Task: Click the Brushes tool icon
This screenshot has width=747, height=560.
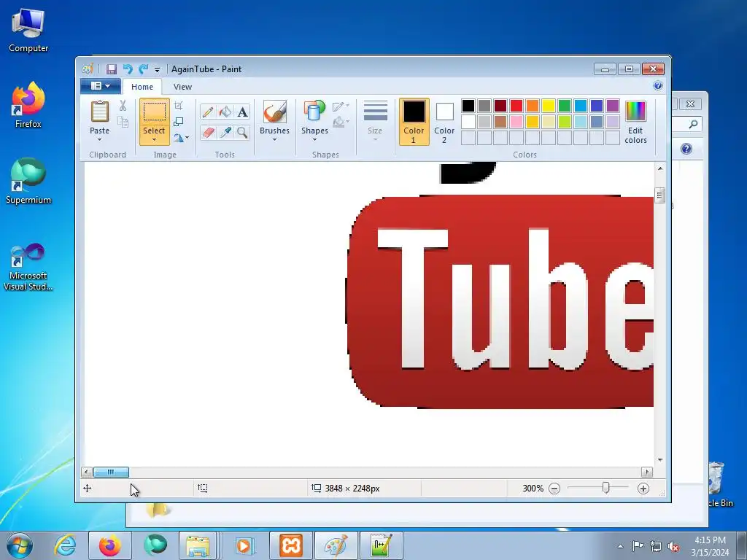Action: pos(274,112)
